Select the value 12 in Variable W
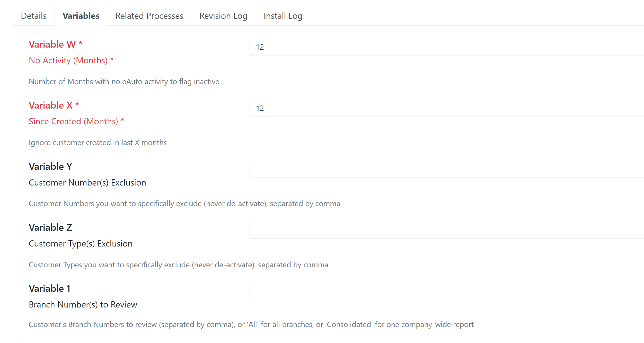This screenshot has height=343, width=644. pos(260,47)
